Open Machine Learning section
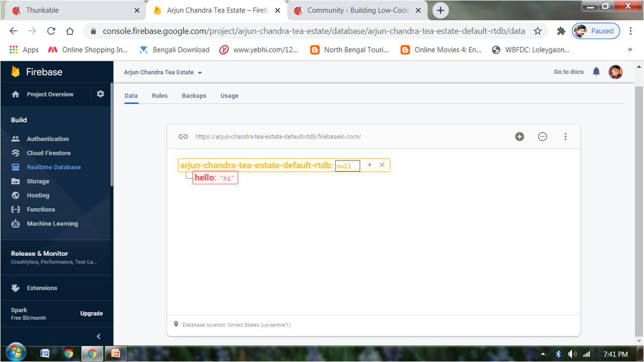 pos(52,223)
